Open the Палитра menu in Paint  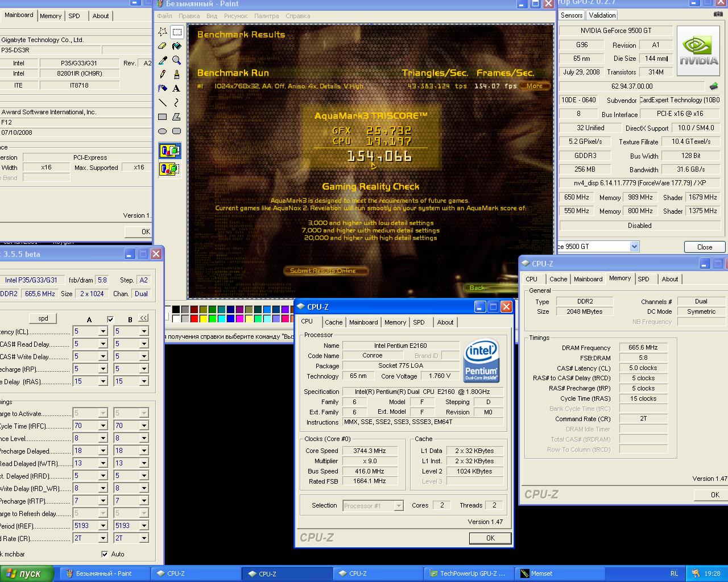click(x=266, y=16)
